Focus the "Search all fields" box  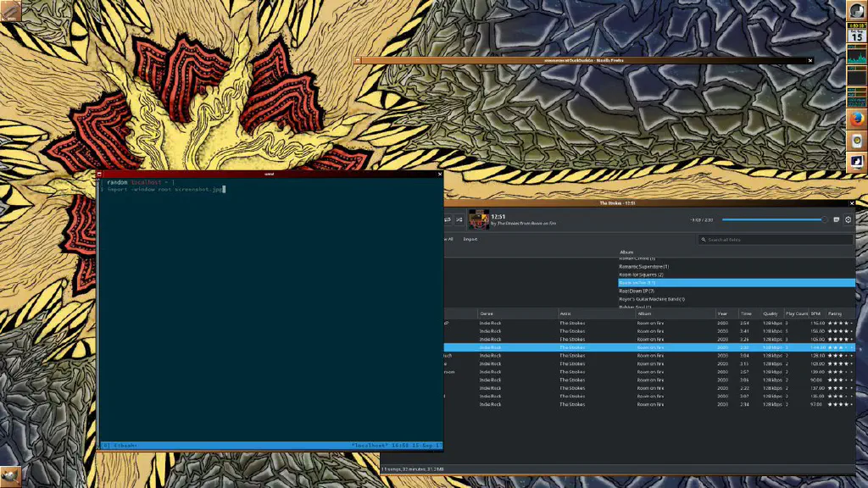tap(776, 240)
